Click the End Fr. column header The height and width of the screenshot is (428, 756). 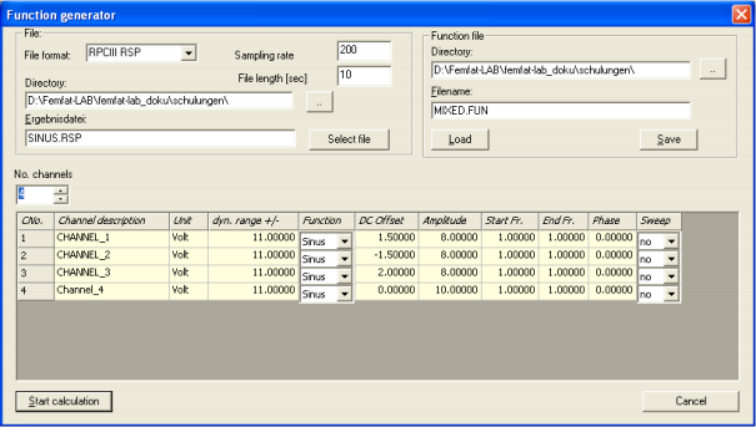563,221
